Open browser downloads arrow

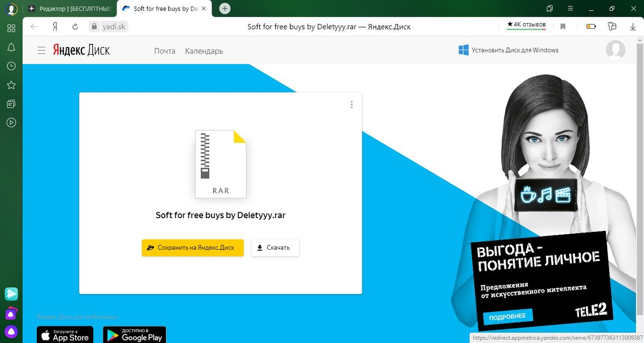(x=633, y=26)
